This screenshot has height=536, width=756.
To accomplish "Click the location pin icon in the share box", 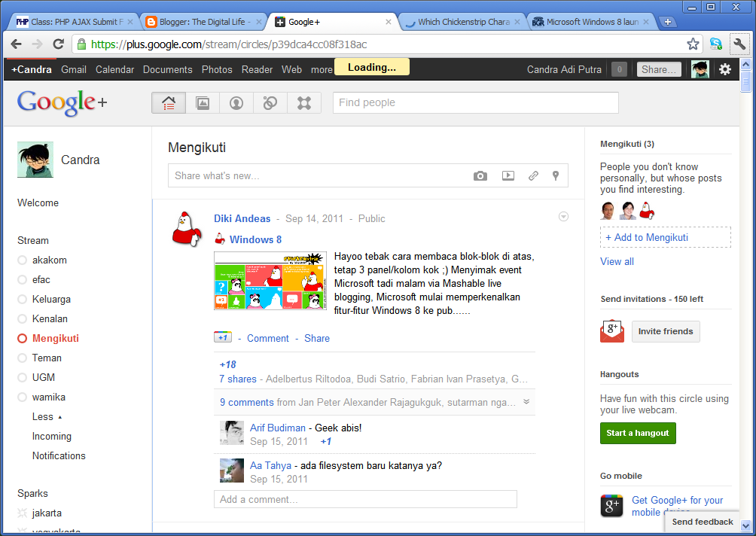I will pyautogui.click(x=555, y=175).
